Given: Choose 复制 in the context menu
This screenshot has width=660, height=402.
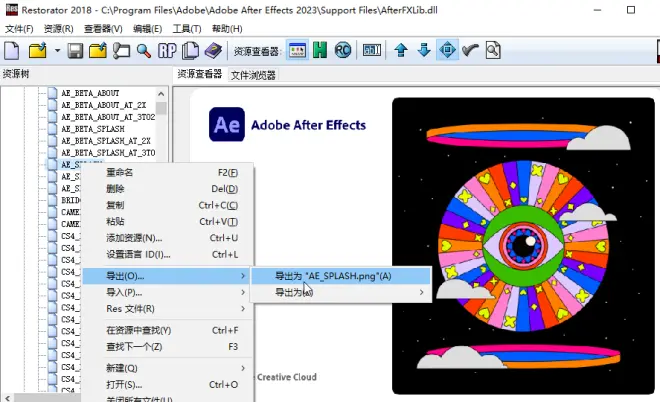Looking at the screenshot, I should click(168, 205).
